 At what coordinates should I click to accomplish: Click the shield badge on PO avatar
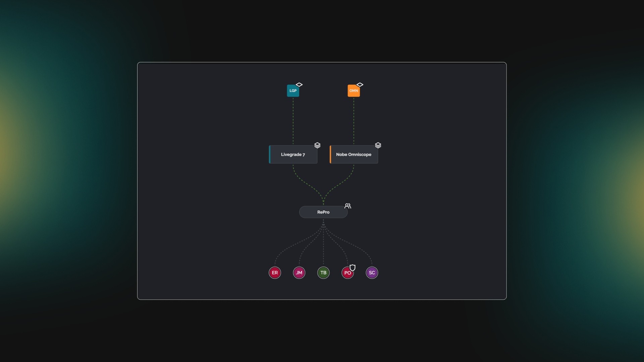[x=353, y=267]
